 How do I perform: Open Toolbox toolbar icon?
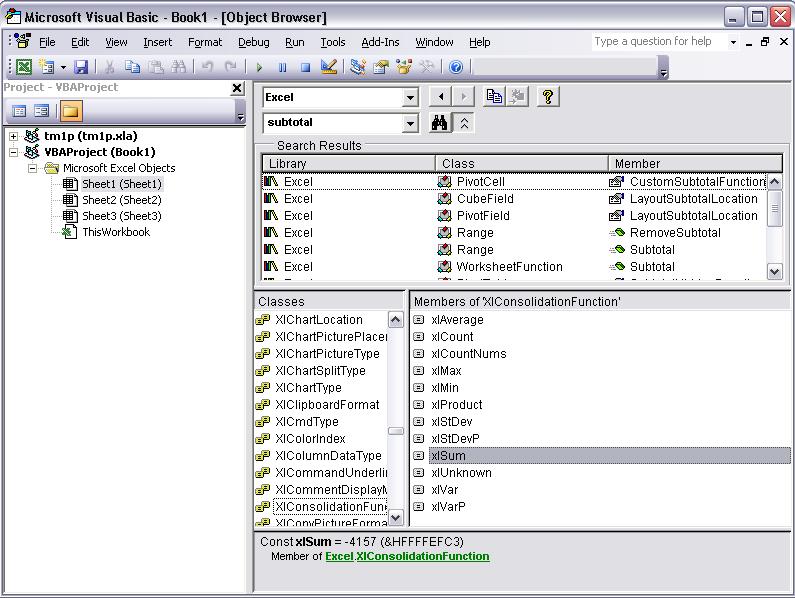(x=427, y=66)
